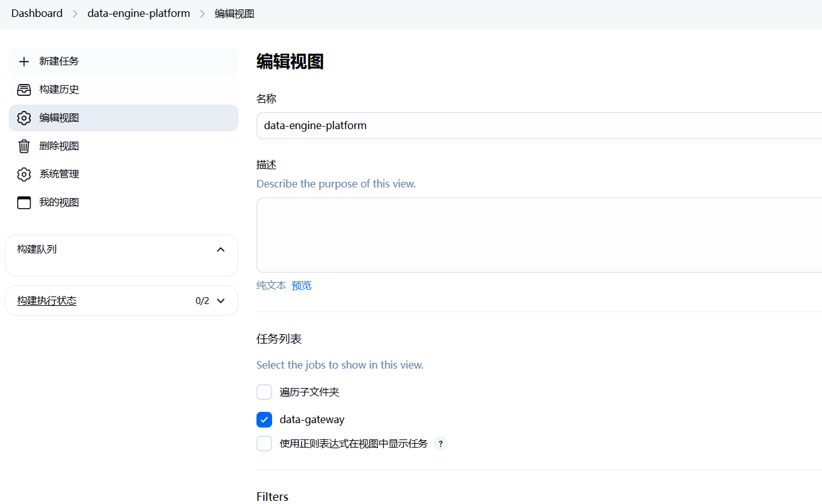Select 编辑视图 in the sidebar
822x504 pixels.
[124, 118]
